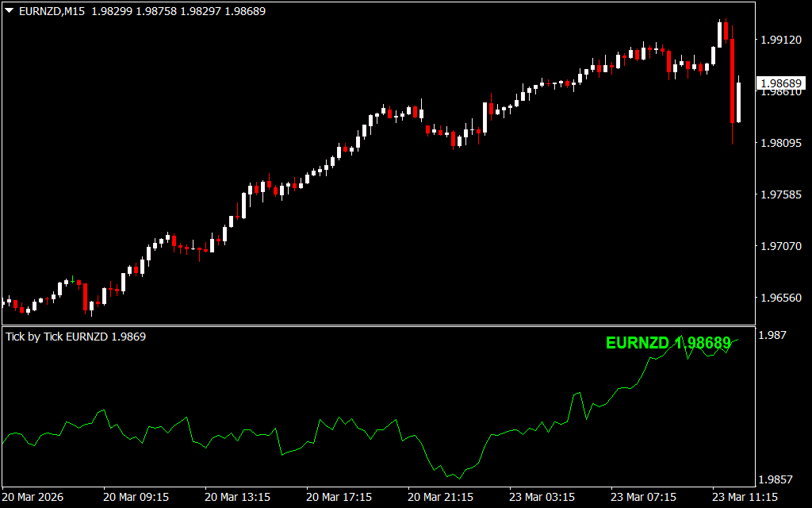812x508 pixels.
Task: Select the 20 Mar 09:15 time marker
Action: 136,497
